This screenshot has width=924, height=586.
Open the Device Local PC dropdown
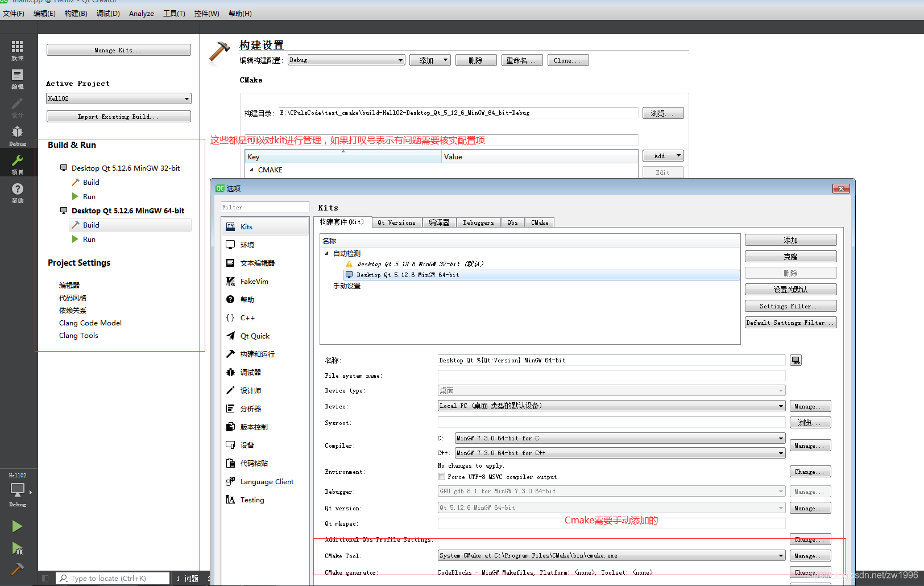coord(612,406)
